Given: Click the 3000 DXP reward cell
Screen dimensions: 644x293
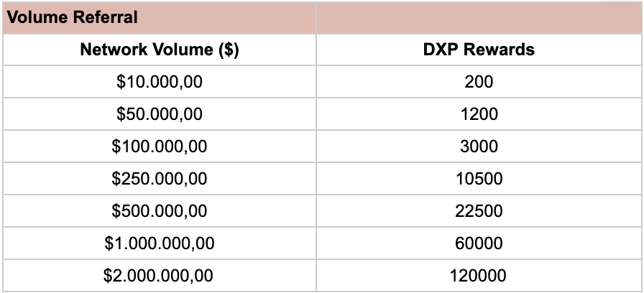Looking at the screenshot, I should coord(479,146).
